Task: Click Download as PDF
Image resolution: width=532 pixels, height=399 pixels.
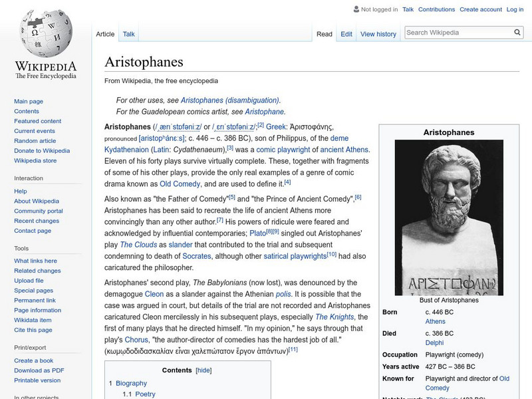Action: click(x=39, y=370)
